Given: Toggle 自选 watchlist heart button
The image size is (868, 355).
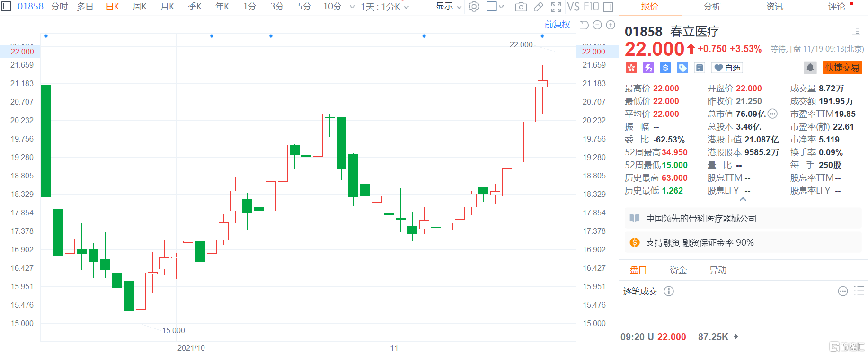Looking at the screenshot, I should [x=727, y=68].
